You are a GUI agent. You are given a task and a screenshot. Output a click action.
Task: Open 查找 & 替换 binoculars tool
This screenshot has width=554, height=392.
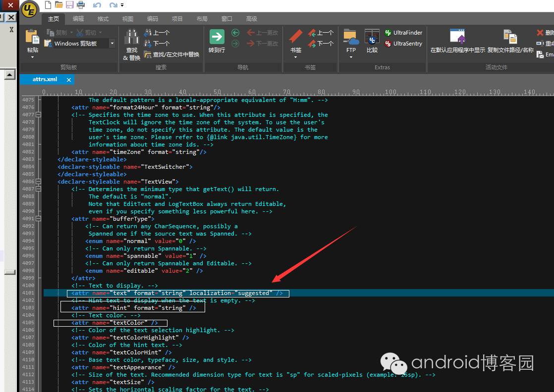point(131,45)
